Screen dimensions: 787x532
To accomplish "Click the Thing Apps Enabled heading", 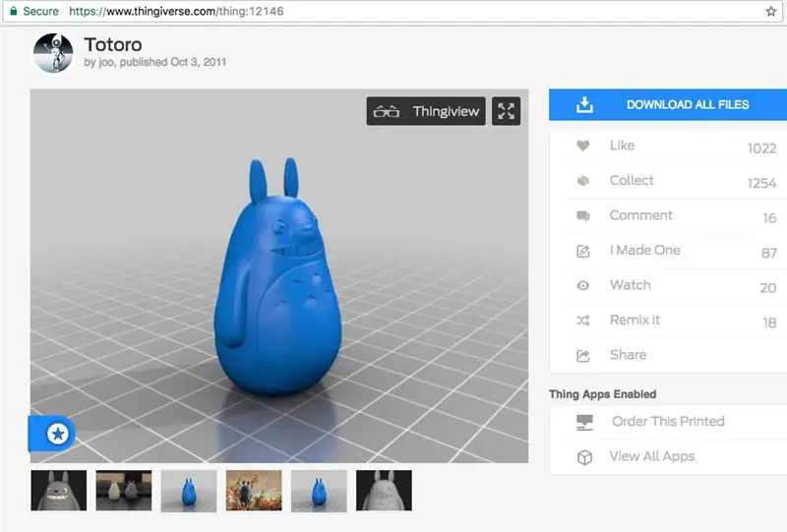I will pos(602,394).
